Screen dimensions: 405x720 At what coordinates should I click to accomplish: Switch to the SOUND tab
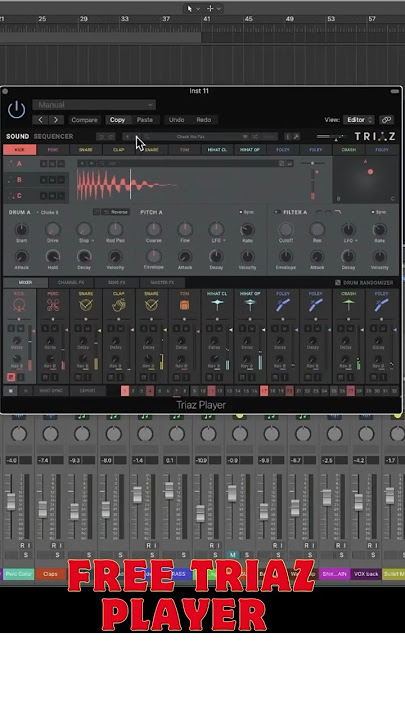[x=17, y=136]
